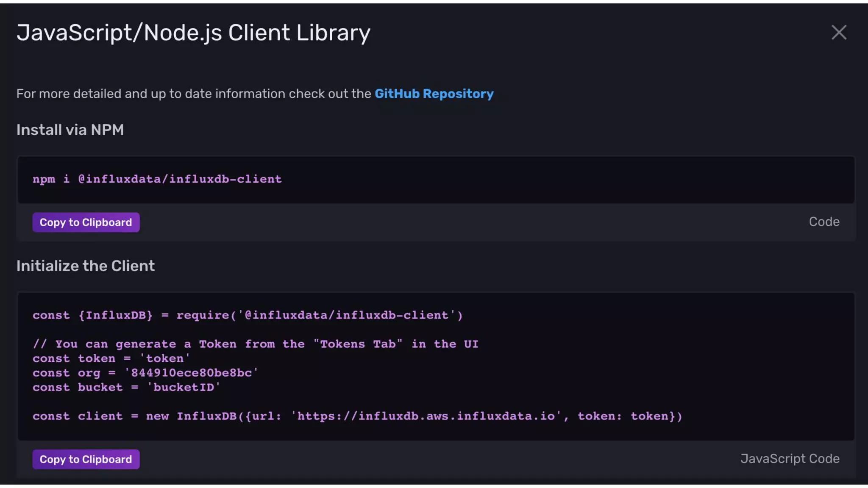
Task: Click the npm i @influxdata/influxdb-client command text
Action: (x=157, y=179)
